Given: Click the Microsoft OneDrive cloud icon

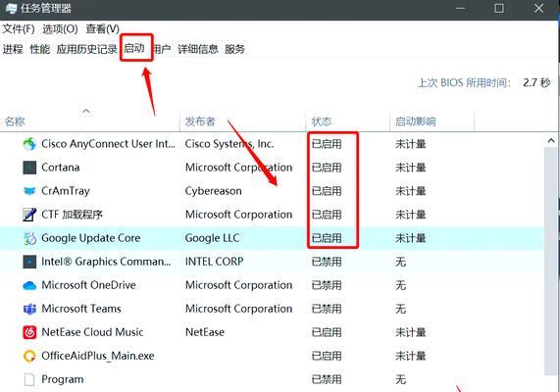Looking at the screenshot, I should pyautogui.click(x=29, y=285).
